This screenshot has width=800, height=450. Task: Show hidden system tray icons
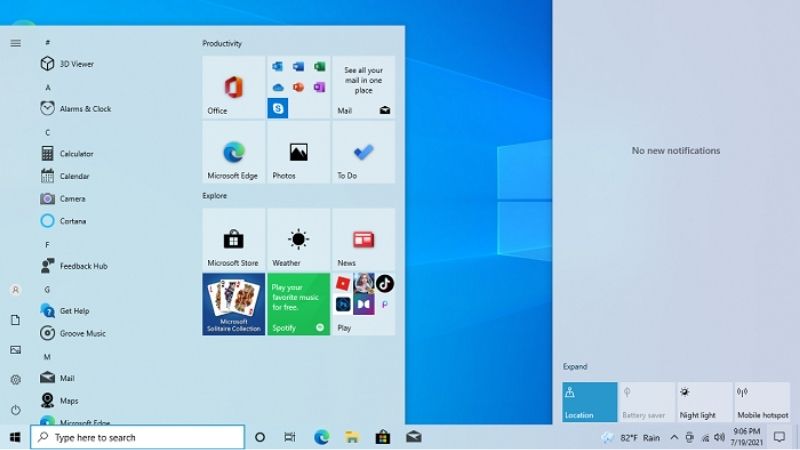(674, 438)
